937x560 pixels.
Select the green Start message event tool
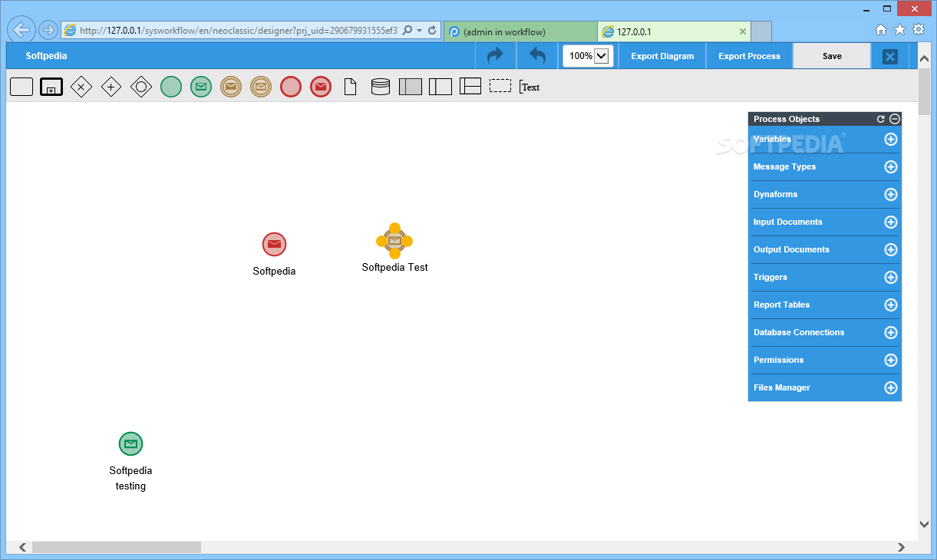(x=201, y=87)
